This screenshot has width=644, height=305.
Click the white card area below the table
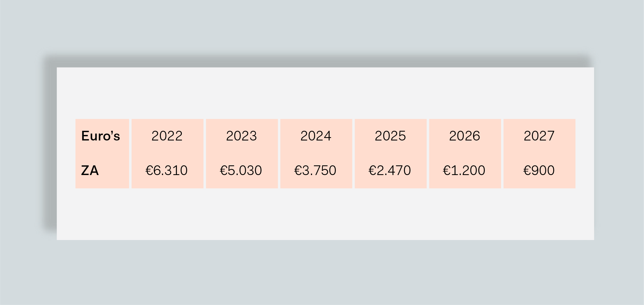[325, 214]
